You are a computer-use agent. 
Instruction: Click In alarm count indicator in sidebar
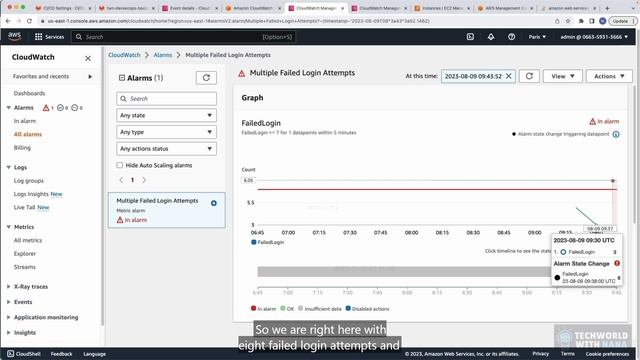[x=48, y=108]
